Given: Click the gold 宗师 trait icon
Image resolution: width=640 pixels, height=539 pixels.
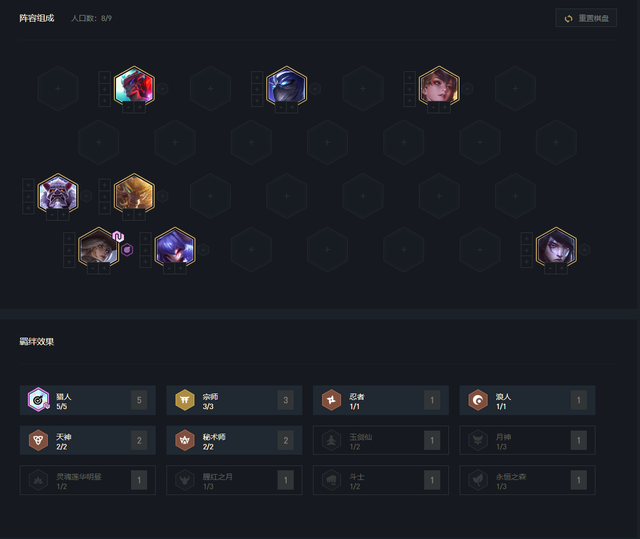Looking at the screenshot, I should click(184, 400).
